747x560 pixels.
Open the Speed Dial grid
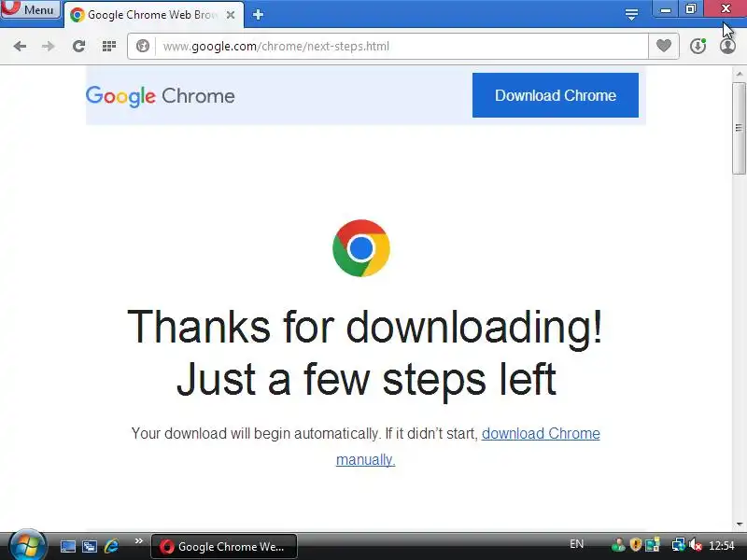109,46
